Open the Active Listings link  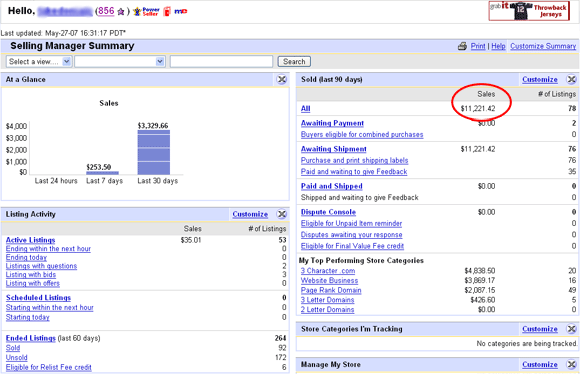click(30, 240)
